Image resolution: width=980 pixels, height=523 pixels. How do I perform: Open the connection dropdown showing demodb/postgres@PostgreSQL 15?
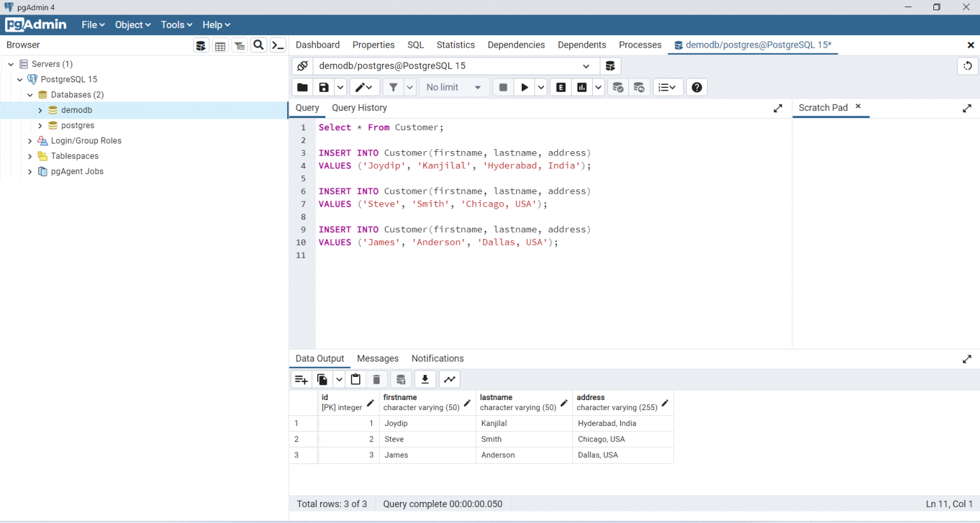pos(585,66)
